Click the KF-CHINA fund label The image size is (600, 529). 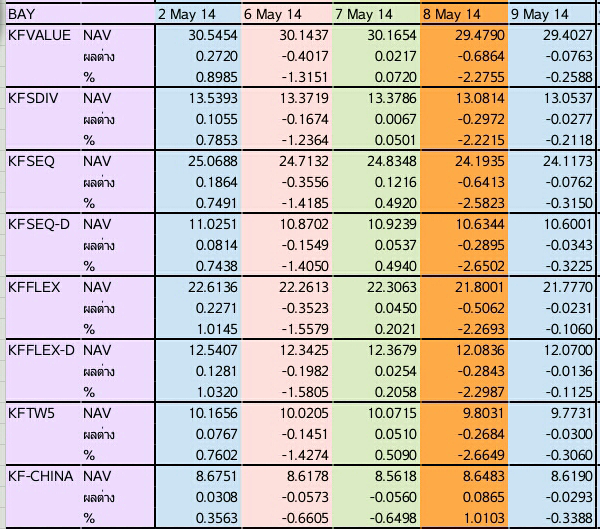pyautogui.click(x=39, y=477)
